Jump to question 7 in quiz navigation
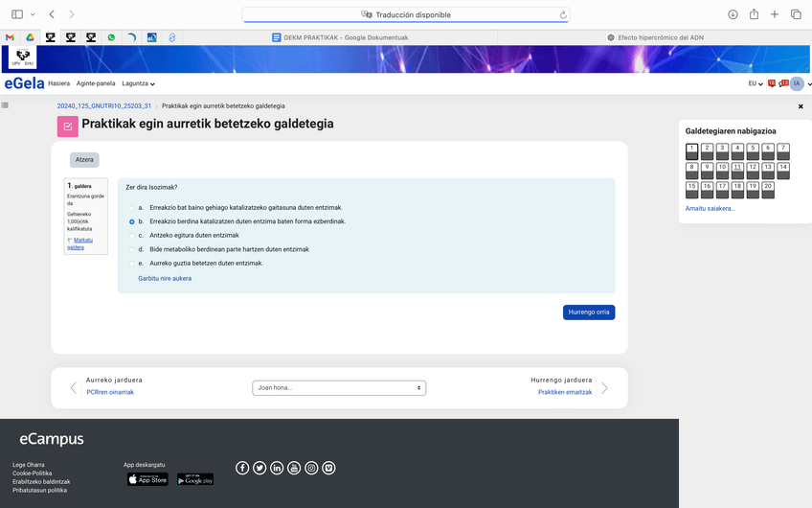Viewport: 812px width, 508px height. pos(783,151)
